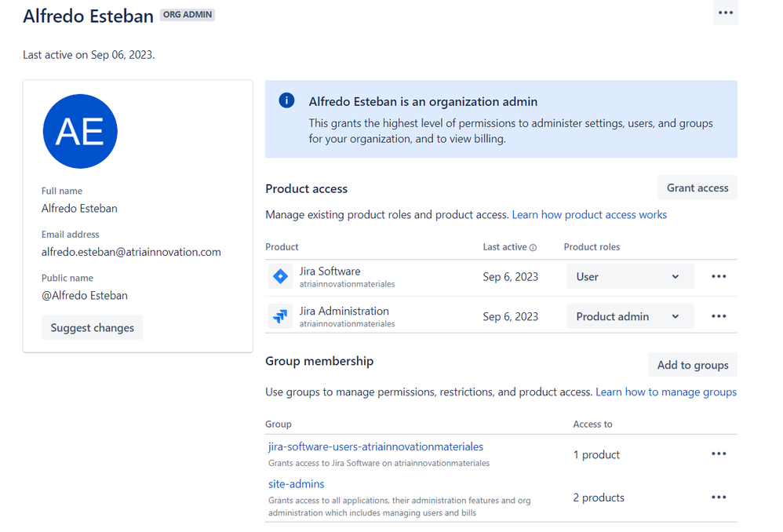This screenshot has width=783, height=532.
Task: Click the Sep 6, 2023 date for Jira Administration
Action: point(510,317)
